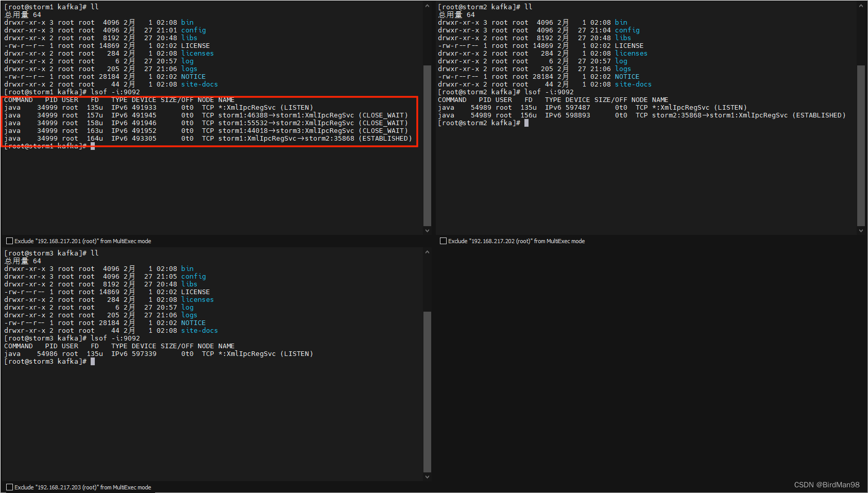Click storm3 terminal scrollbar up arrow
The image size is (868, 493).
coord(427,252)
